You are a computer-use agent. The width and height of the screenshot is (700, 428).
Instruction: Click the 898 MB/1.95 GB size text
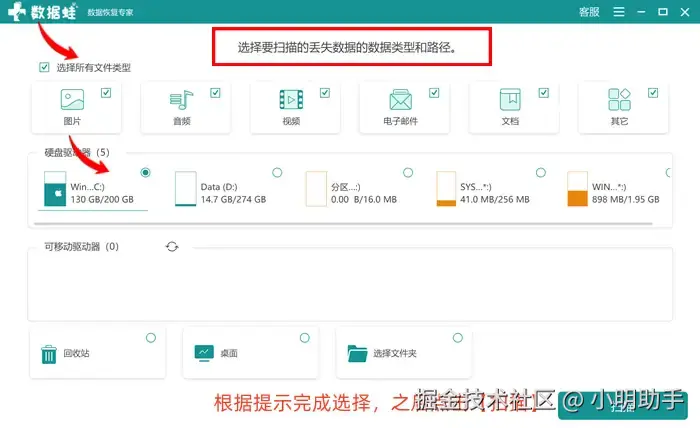[625, 199]
